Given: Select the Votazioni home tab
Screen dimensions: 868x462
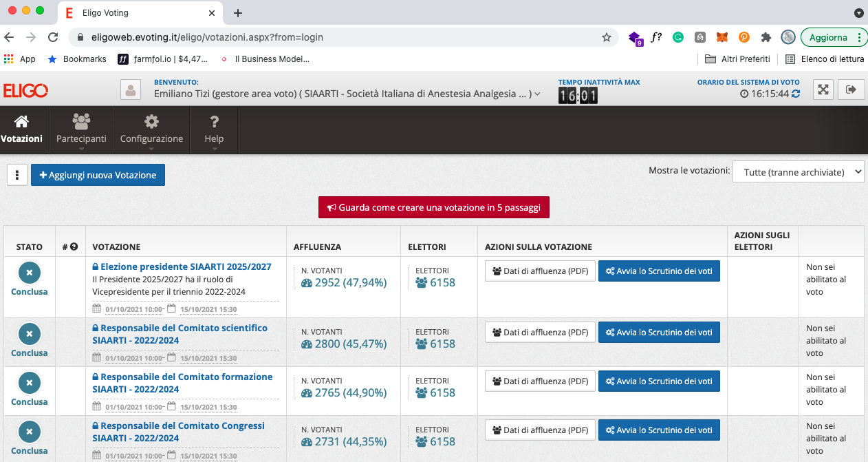Looking at the screenshot, I should click(22, 130).
